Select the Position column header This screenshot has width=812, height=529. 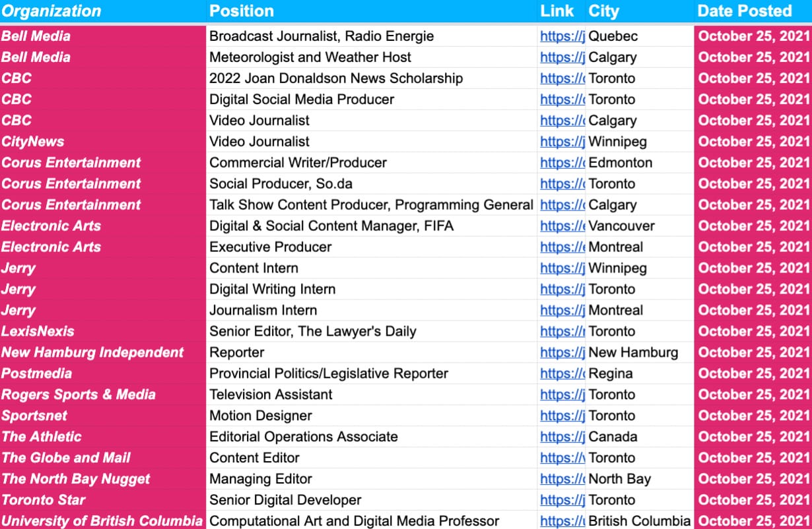click(242, 11)
